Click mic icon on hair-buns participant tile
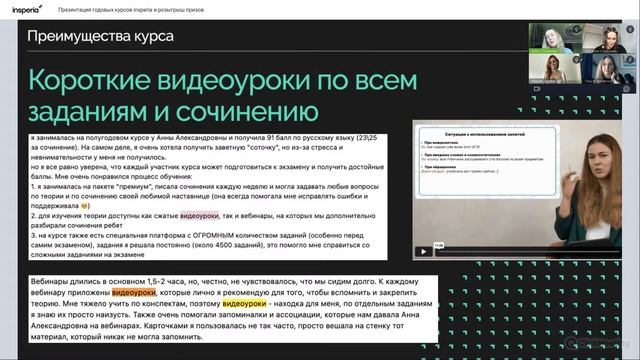 [x=630, y=29]
